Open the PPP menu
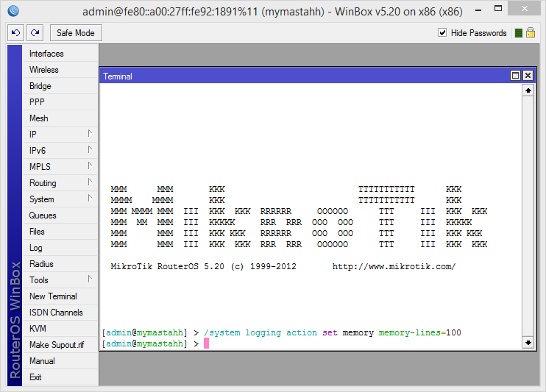This screenshot has width=546, height=392. tap(60, 102)
